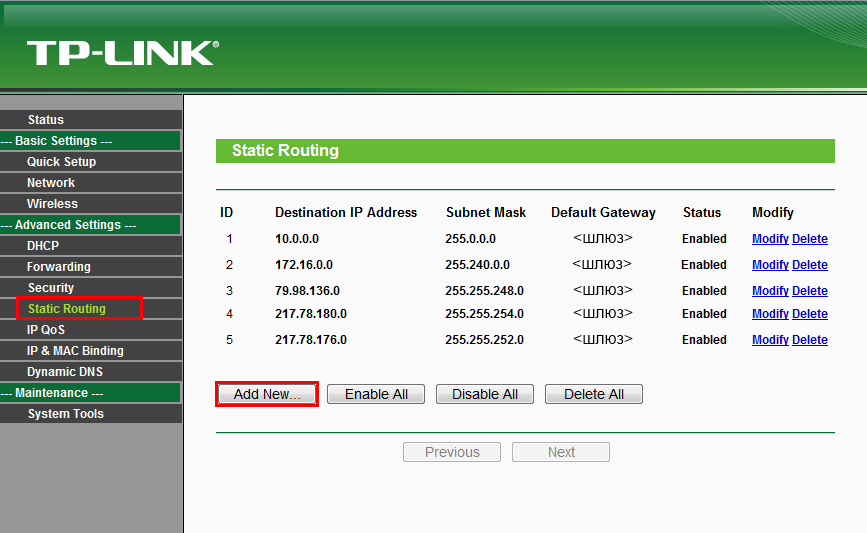
Task: Select Forwarding in sidebar
Action: tap(91, 266)
